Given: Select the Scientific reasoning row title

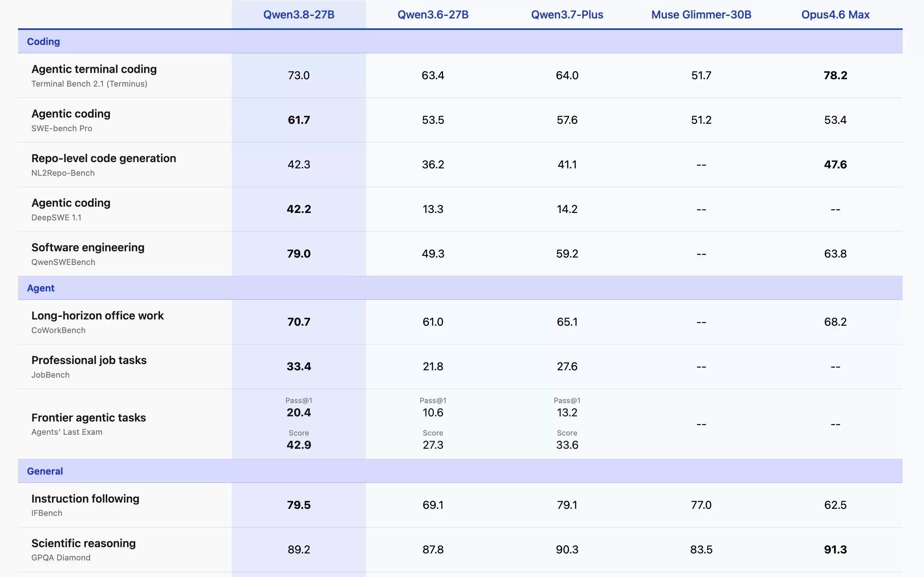Looking at the screenshot, I should pyautogui.click(x=84, y=543).
